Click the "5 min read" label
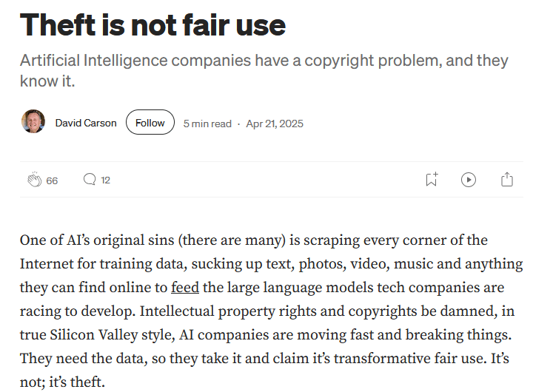Screen dimensions: 533x392 [x=207, y=124]
